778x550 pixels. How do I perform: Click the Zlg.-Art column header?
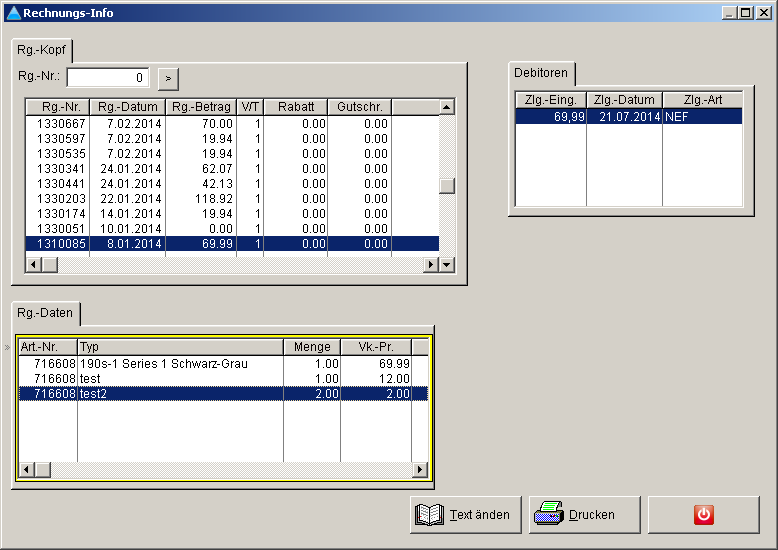pos(703,100)
